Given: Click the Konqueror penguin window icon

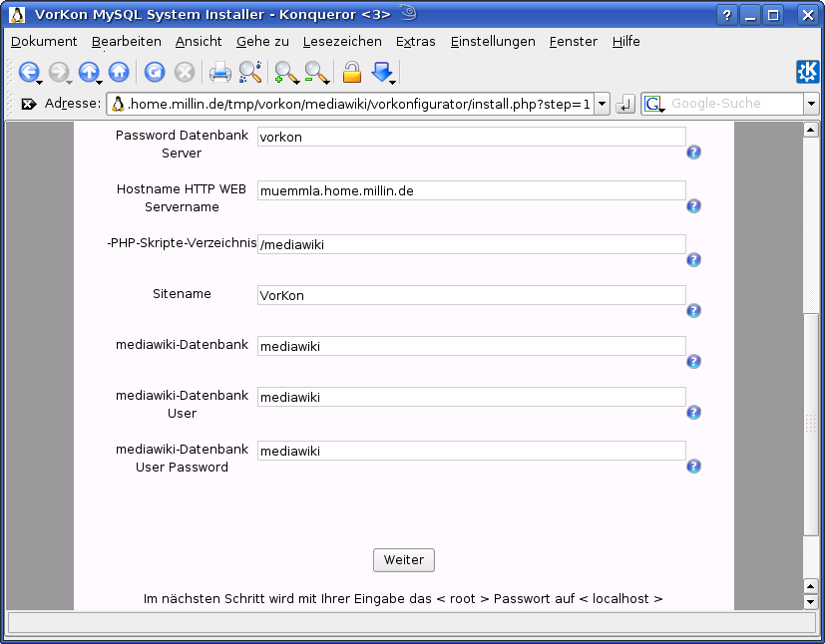Looking at the screenshot, I should point(17,15).
